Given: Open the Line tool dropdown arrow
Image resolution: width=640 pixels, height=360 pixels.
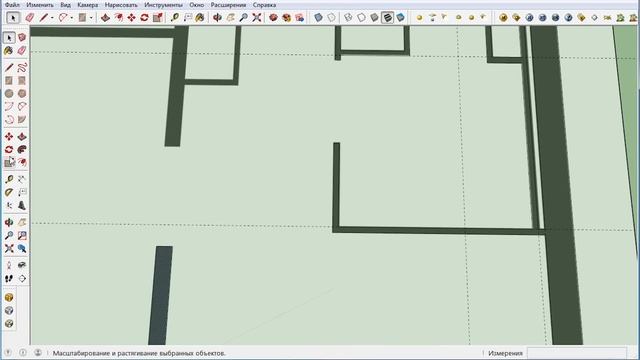Looking at the screenshot, I should pos(52,18).
